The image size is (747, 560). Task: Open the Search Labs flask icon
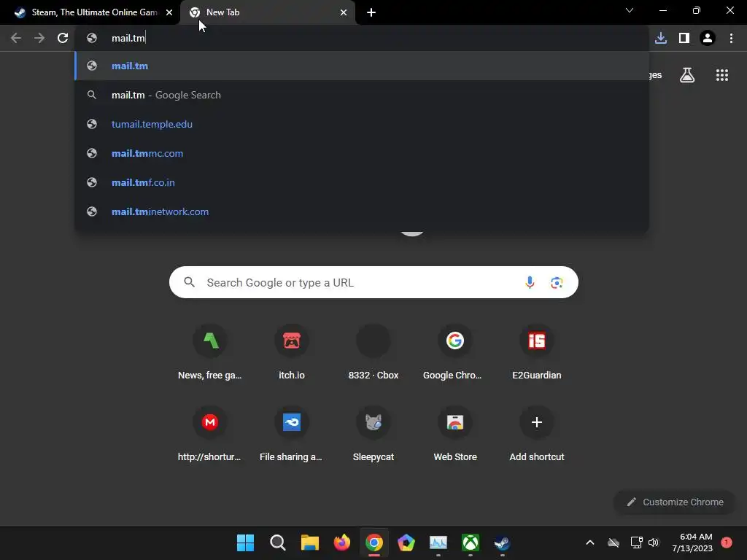(x=687, y=75)
